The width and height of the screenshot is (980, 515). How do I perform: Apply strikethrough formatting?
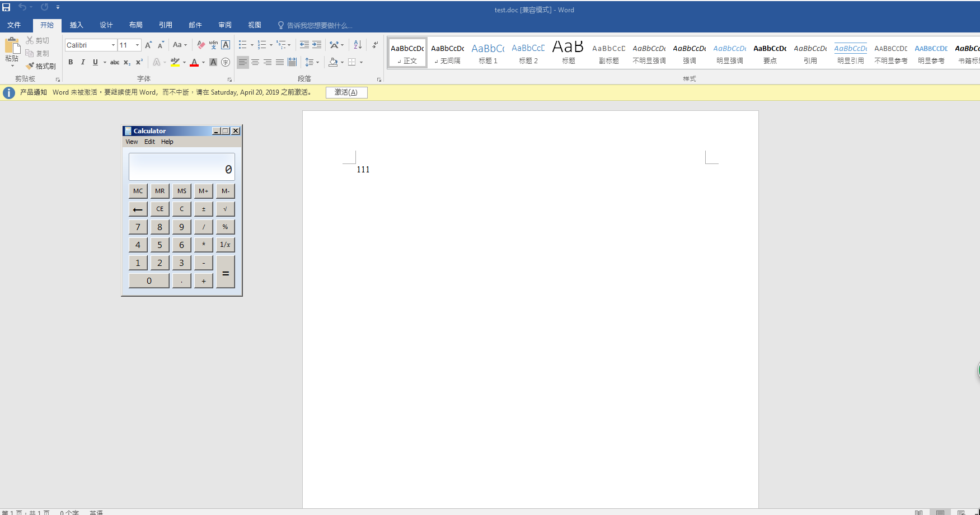click(115, 62)
